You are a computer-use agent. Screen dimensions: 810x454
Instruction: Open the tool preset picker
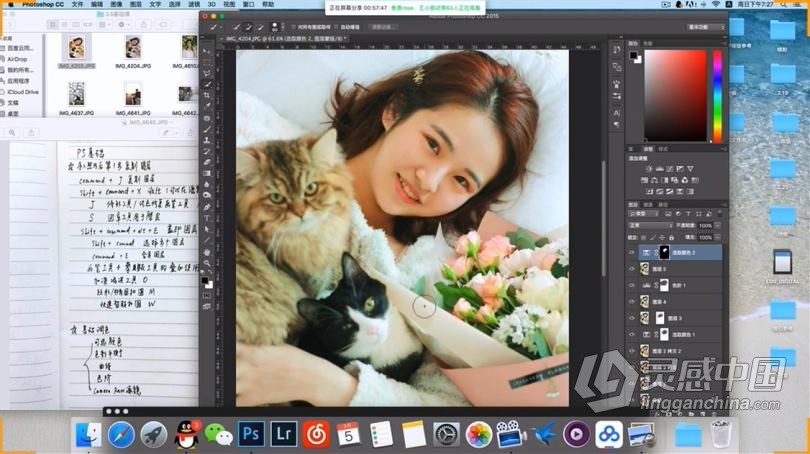tap(214, 27)
